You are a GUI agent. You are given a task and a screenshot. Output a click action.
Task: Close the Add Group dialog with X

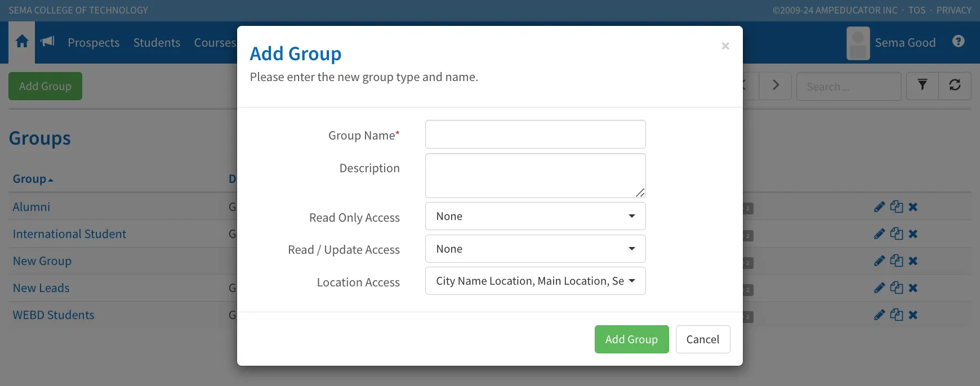click(725, 46)
